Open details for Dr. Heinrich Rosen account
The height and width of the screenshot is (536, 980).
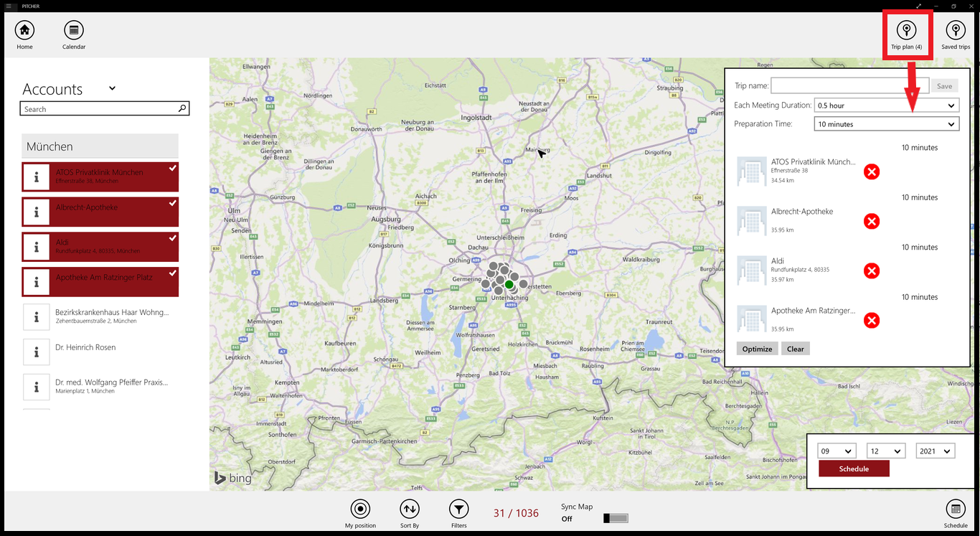point(36,352)
